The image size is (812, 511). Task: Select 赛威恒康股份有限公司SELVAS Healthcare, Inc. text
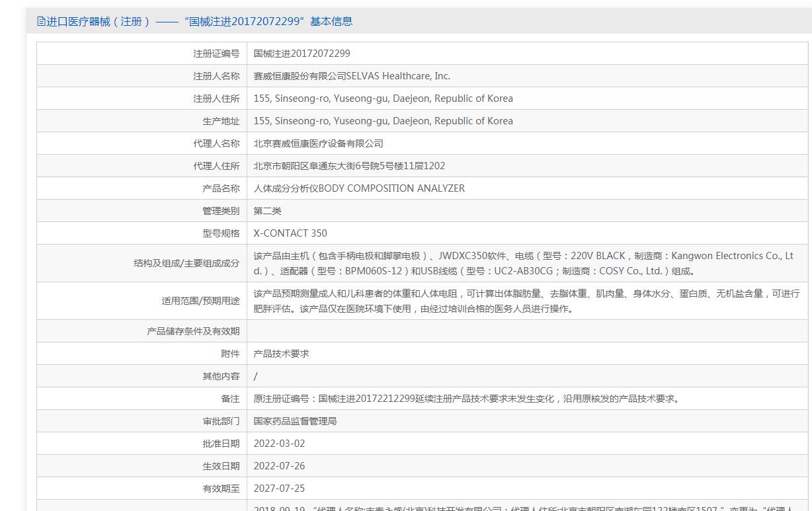pyautogui.click(x=352, y=76)
